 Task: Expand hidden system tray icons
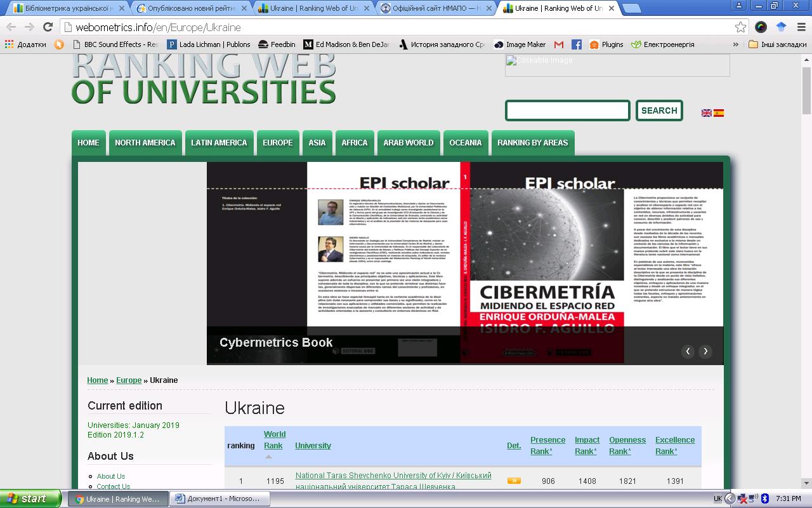pyautogui.click(x=730, y=498)
